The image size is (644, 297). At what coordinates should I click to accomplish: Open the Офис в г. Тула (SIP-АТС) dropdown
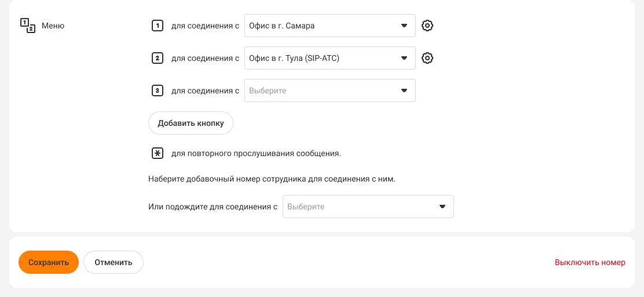[321, 58]
